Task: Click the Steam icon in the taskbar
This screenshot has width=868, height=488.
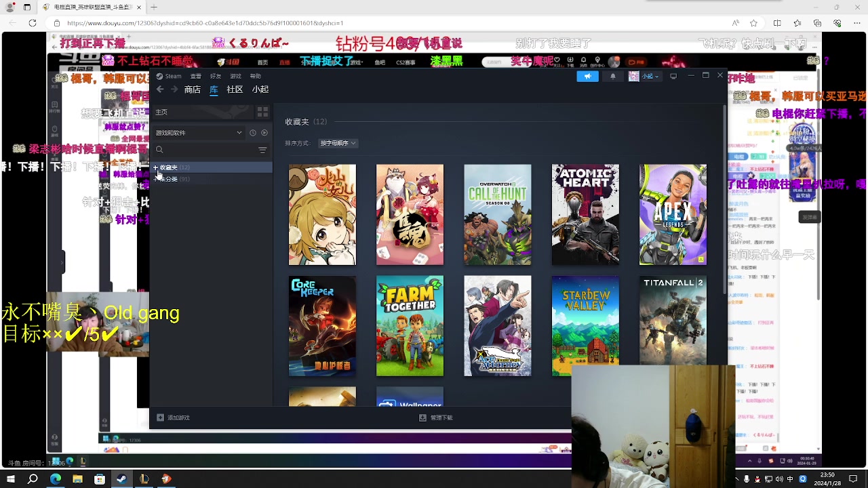Action: click(121, 479)
